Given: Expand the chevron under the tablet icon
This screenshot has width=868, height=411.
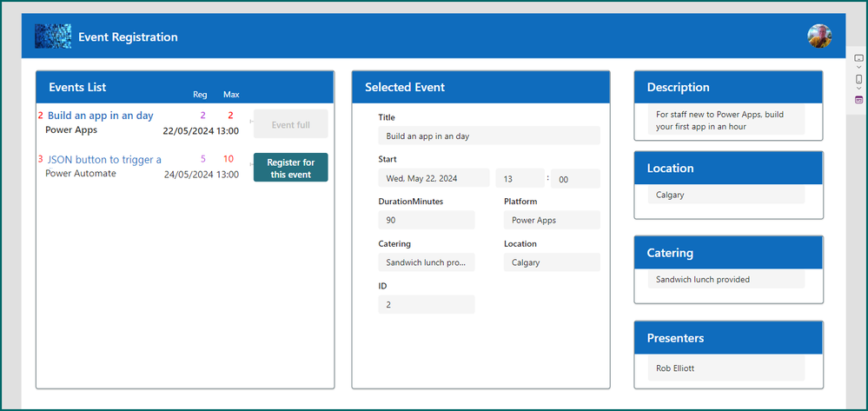Looking at the screenshot, I should [x=858, y=67].
